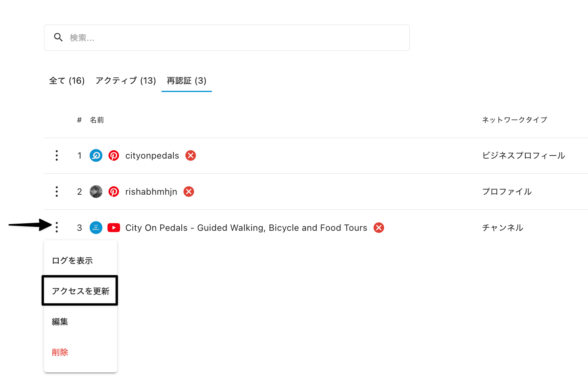Open the three-dot menu for rishabhmhjn row
Screen dimensions: 588x391
[x=57, y=192]
